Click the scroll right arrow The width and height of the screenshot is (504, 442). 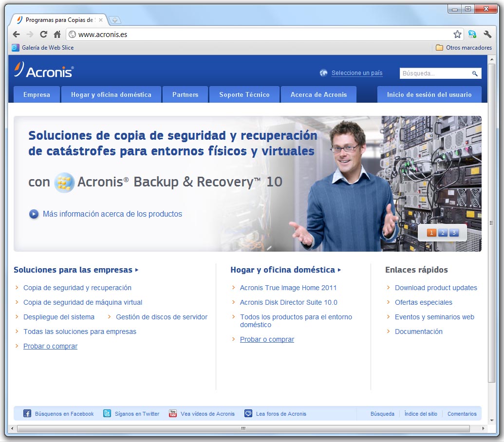[483, 428]
